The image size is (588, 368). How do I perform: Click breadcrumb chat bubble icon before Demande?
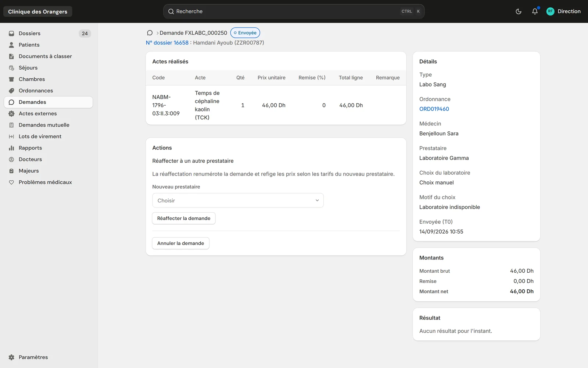pos(150,33)
